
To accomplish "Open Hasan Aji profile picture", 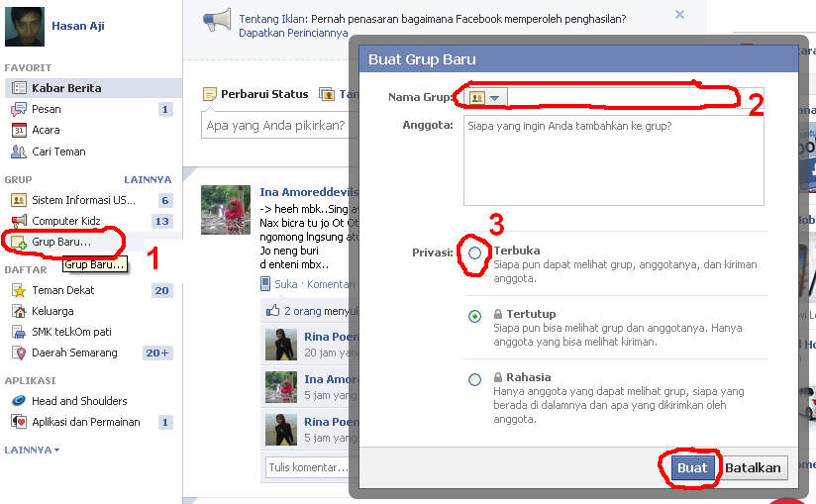I will [x=25, y=27].
